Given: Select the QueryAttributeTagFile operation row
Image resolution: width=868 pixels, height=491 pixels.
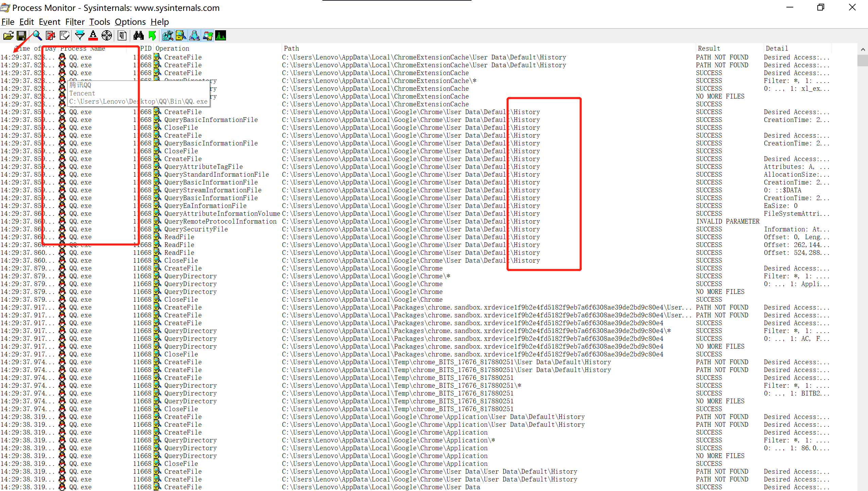Looking at the screenshot, I should tap(204, 167).
